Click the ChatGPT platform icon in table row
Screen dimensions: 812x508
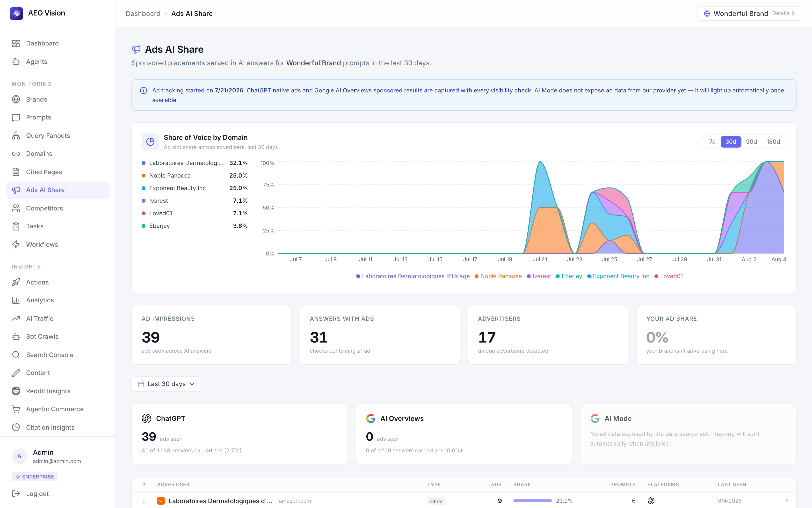[651, 501]
